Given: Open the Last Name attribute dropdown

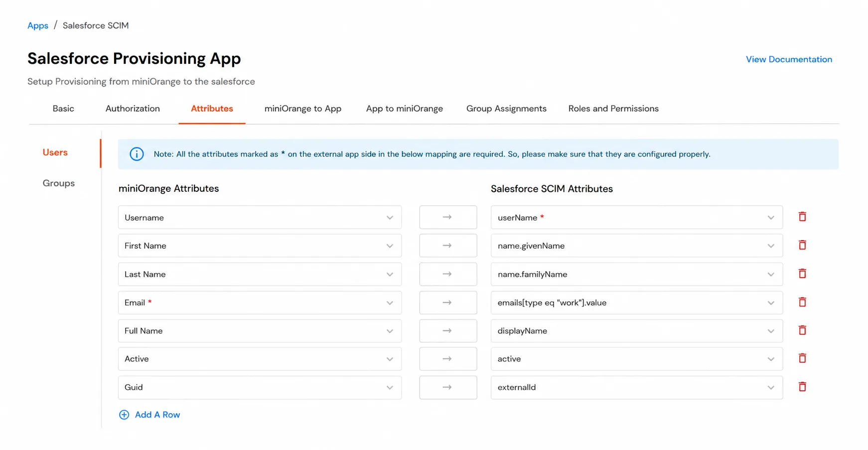Looking at the screenshot, I should point(260,274).
